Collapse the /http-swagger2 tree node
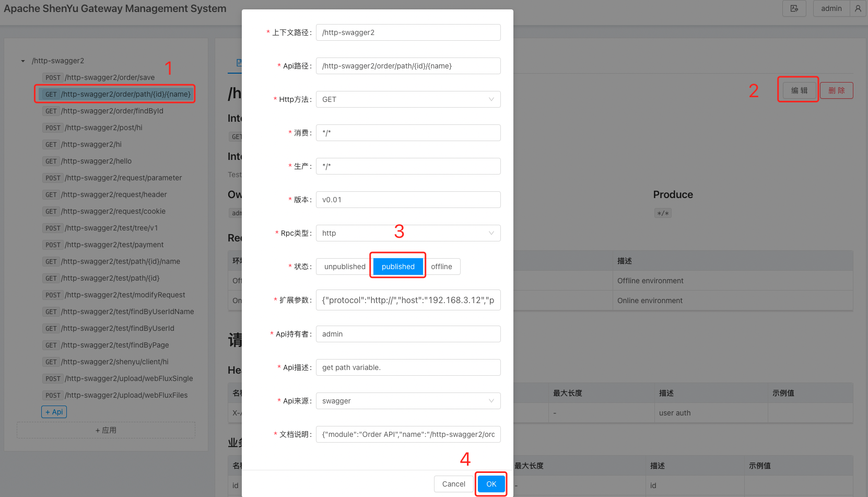Viewport: 868px width, 497px height. pos(23,61)
